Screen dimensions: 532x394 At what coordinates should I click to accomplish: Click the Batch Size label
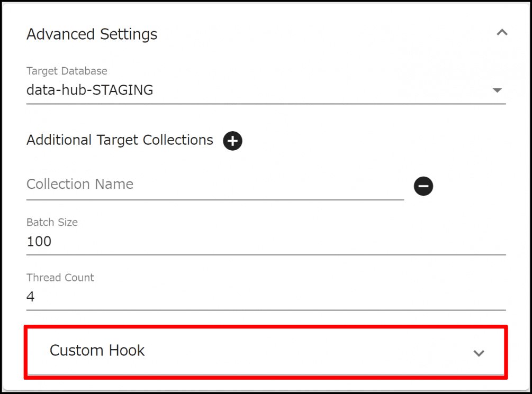pyautogui.click(x=52, y=222)
